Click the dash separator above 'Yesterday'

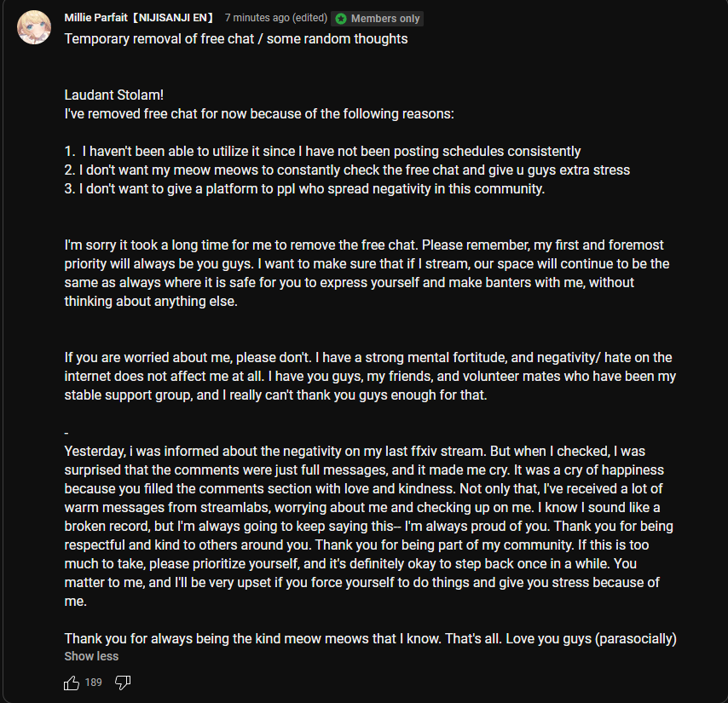66,433
